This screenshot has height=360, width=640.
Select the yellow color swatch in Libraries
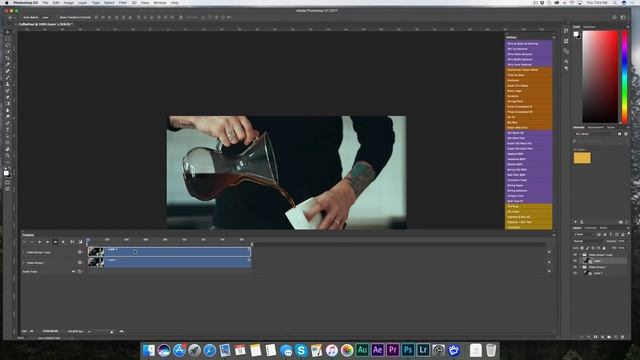(582, 158)
